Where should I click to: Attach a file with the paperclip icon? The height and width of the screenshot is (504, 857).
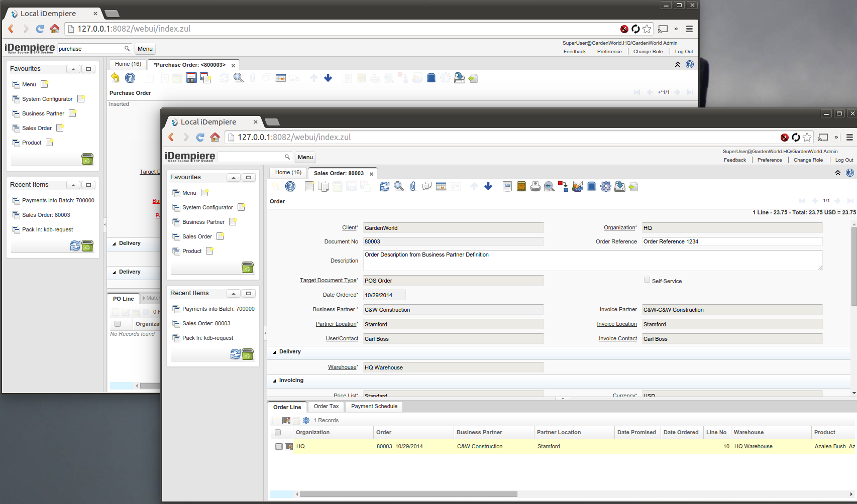tap(413, 186)
